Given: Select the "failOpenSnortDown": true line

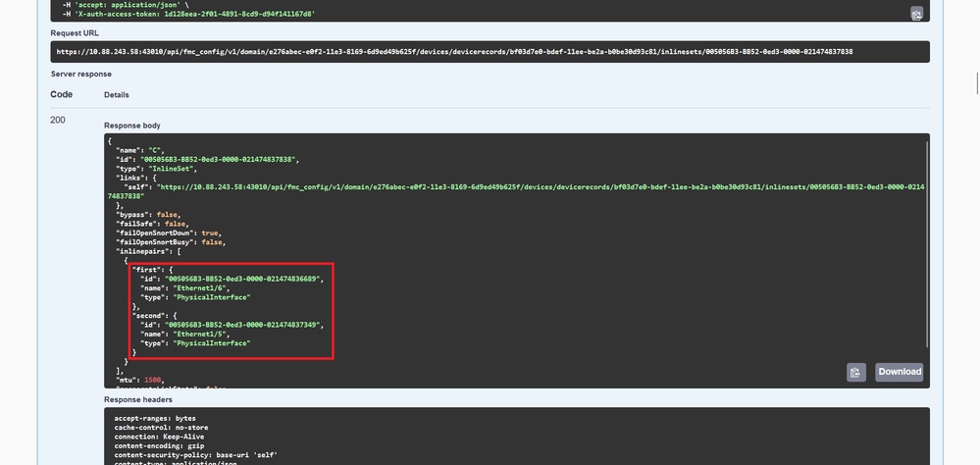Looking at the screenshot, I should [x=168, y=233].
